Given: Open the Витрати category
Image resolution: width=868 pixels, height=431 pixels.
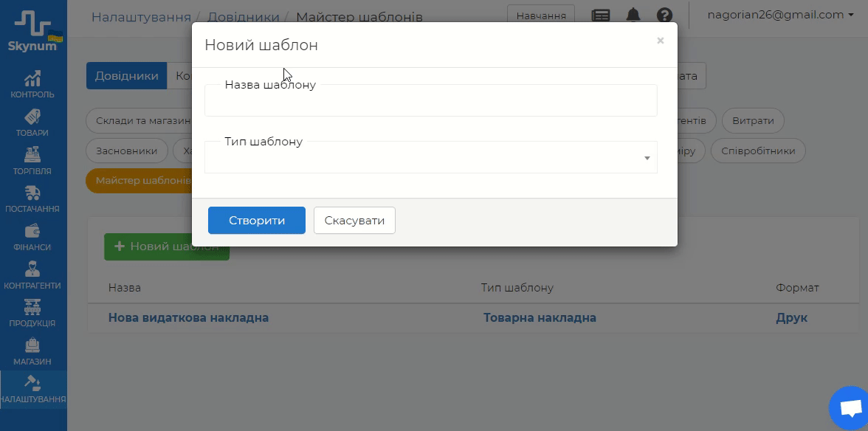Looking at the screenshot, I should point(753,120).
